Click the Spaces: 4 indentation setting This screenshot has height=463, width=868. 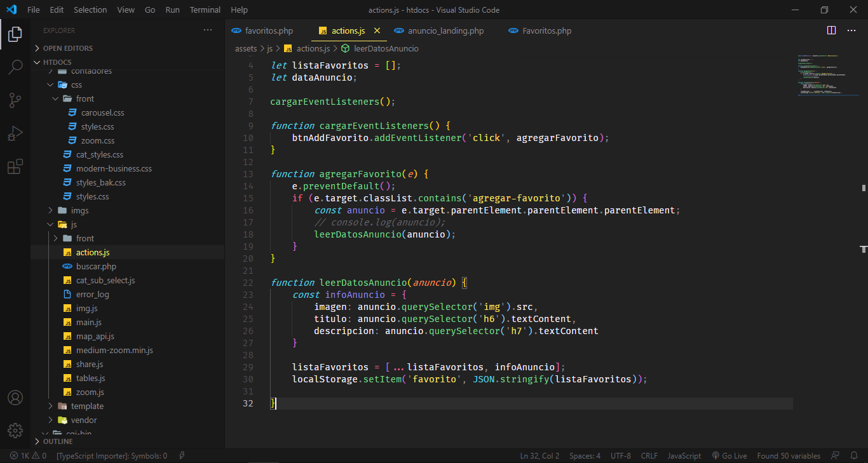point(585,455)
